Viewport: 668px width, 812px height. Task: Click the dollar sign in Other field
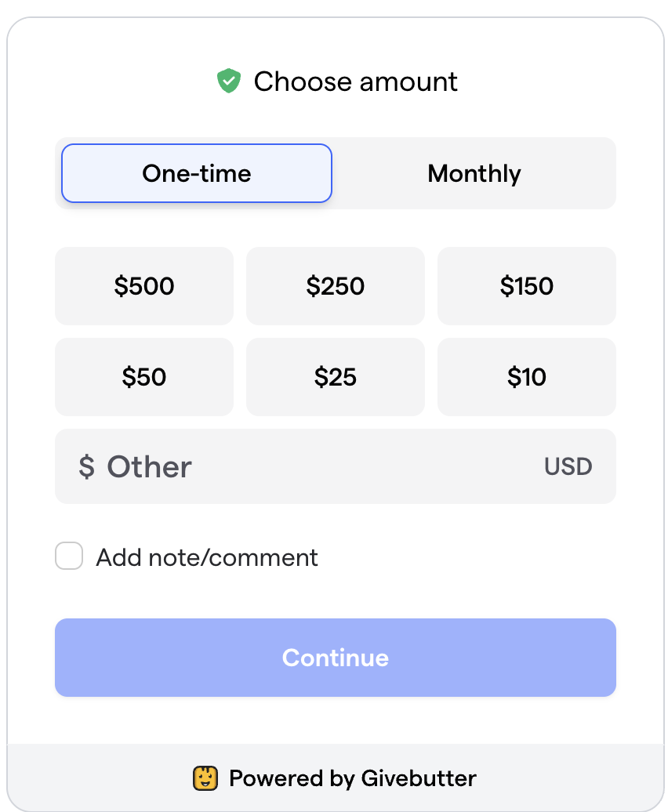click(86, 467)
